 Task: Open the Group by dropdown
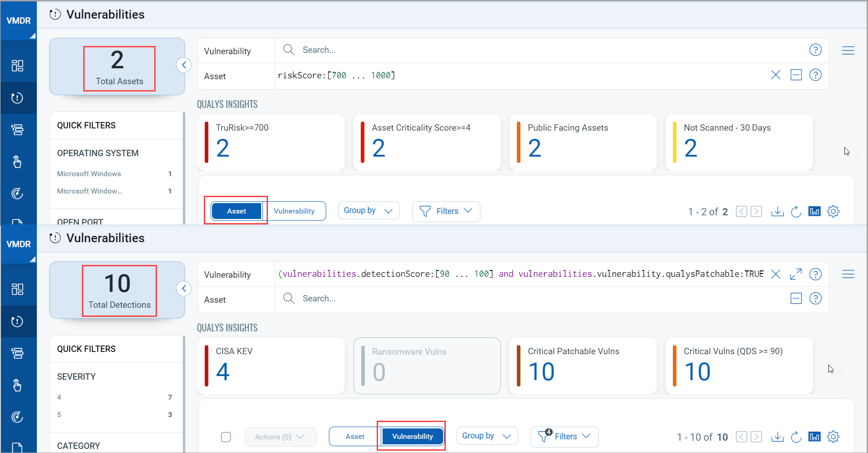point(368,210)
